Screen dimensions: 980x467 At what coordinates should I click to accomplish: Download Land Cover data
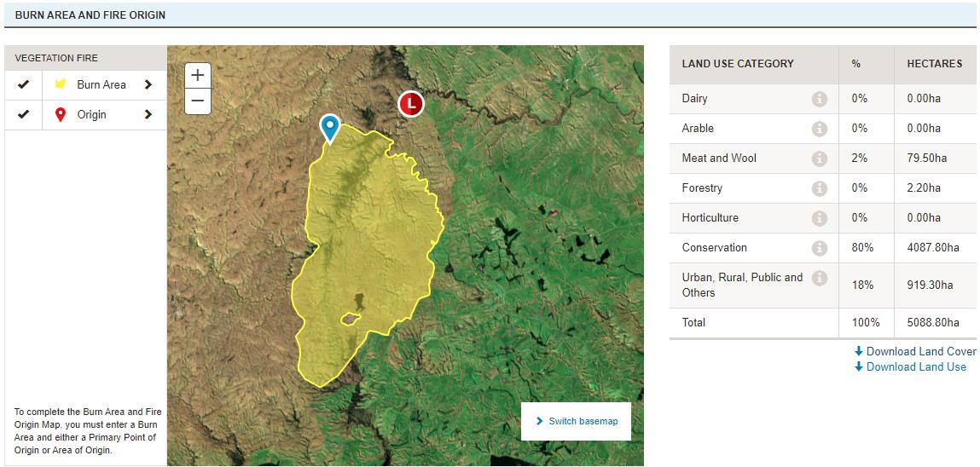coord(915,351)
